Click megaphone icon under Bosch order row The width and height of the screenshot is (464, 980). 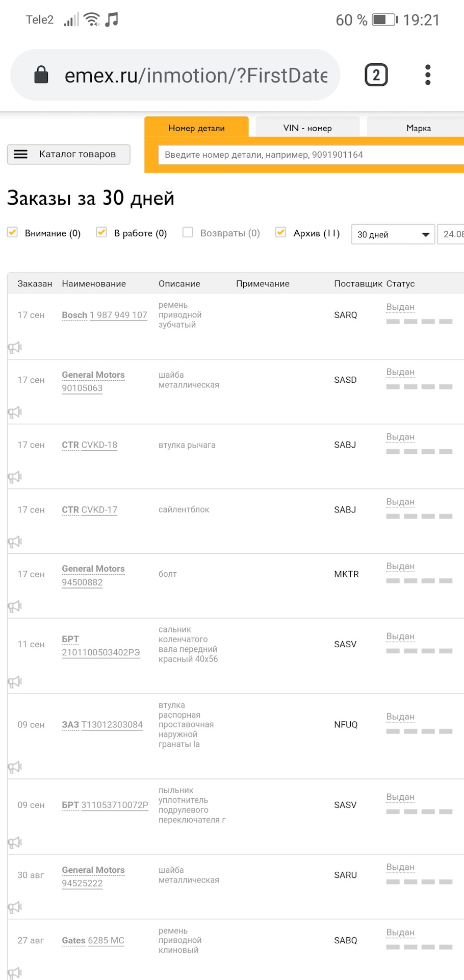(14, 348)
